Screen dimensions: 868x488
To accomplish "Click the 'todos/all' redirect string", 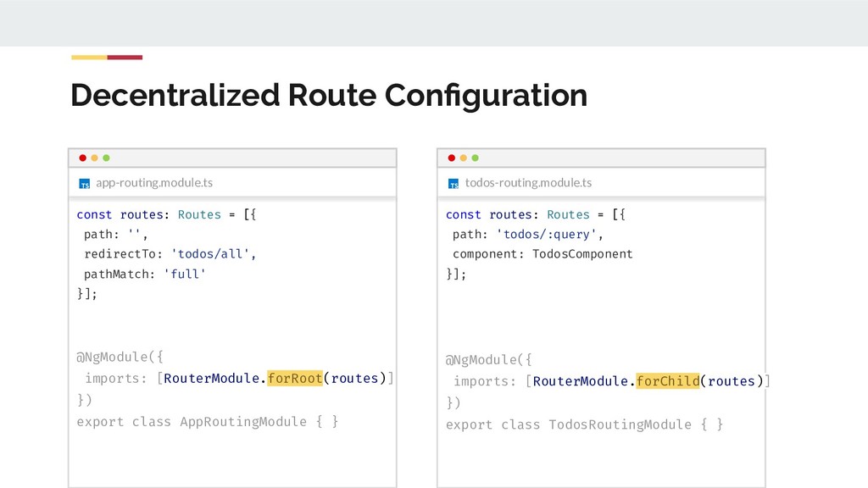I will click(x=213, y=254).
